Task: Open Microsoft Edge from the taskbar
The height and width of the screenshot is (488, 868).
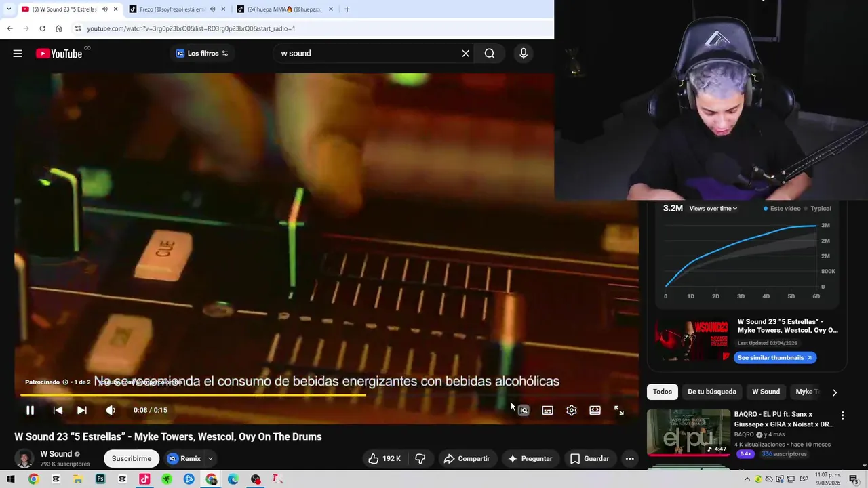Action: click(233, 479)
